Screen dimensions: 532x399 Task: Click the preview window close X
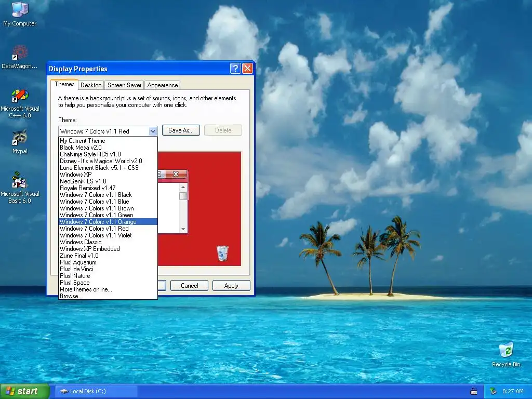[176, 174]
